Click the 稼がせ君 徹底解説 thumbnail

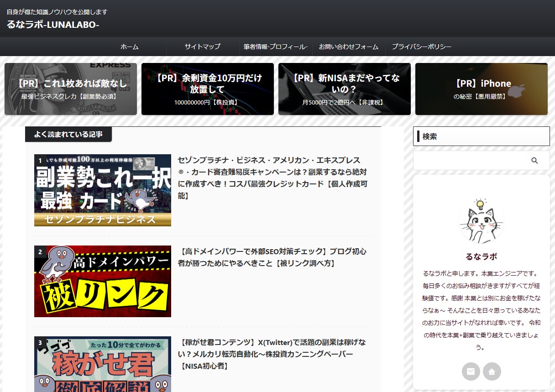point(103,364)
